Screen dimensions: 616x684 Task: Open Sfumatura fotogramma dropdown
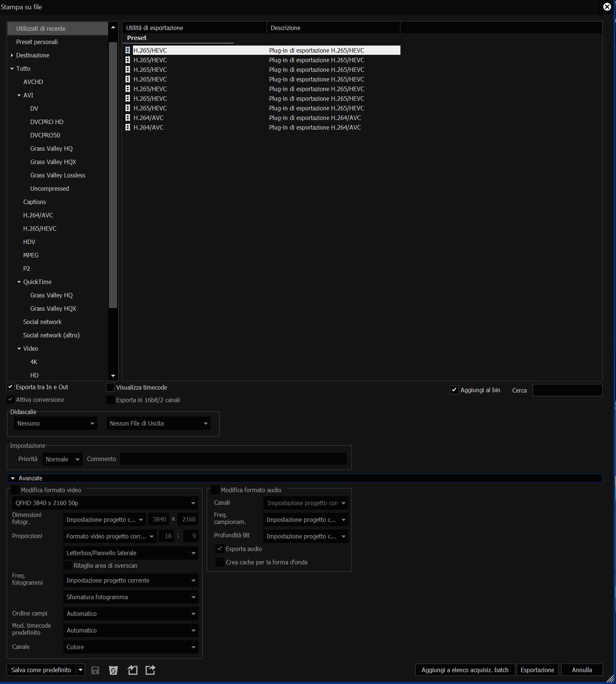[131, 597]
